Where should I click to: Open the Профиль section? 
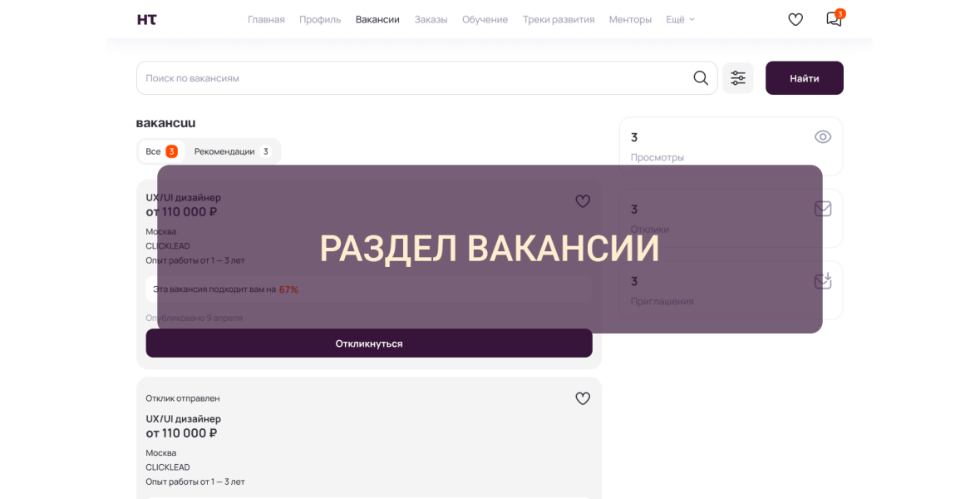coord(320,19)
